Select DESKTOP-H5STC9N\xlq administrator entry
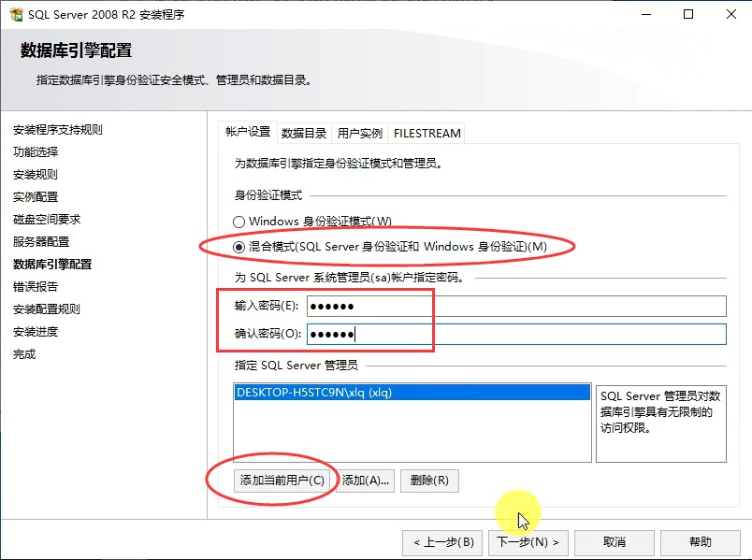This screenshot has width=752, height=560. pyautogui.click(x=412, y=393)
